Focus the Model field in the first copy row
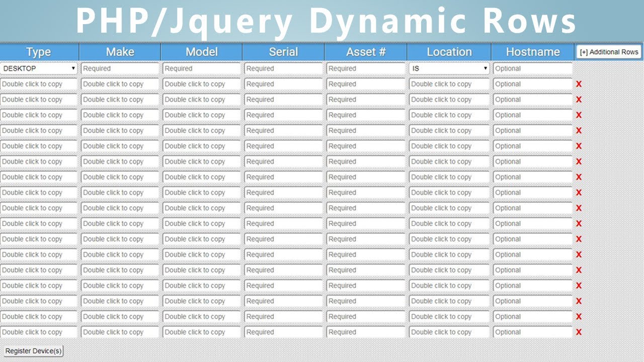Screen dimensions: 644x362 coord(201,84)
